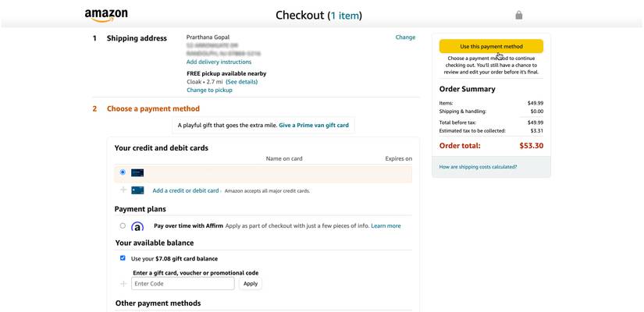Uncheck the $7.08 gift card balance box
Viewport: 644px width, 312px height.
tap(123, 258)
